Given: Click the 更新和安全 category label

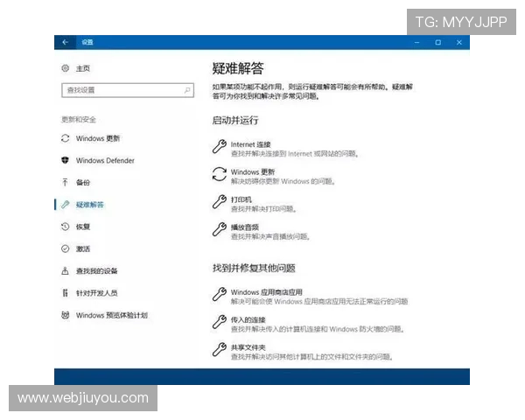Looking at the screenshot, I should point(79,119).
